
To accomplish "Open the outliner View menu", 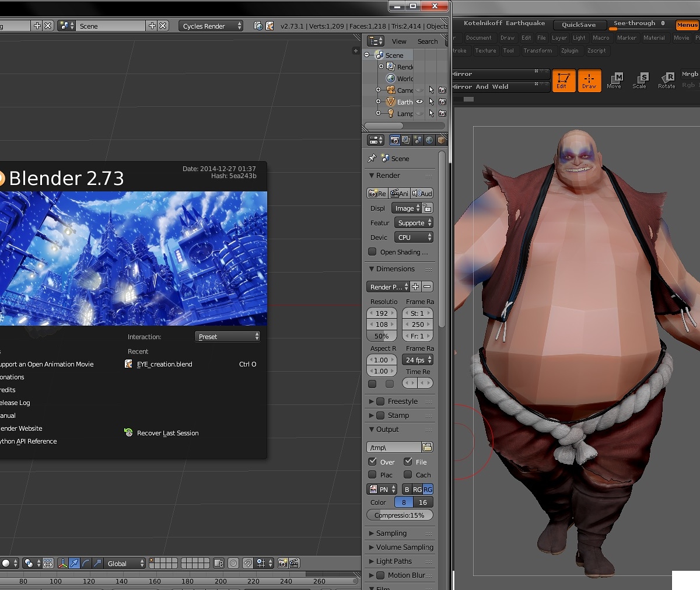I will [399, 41].
